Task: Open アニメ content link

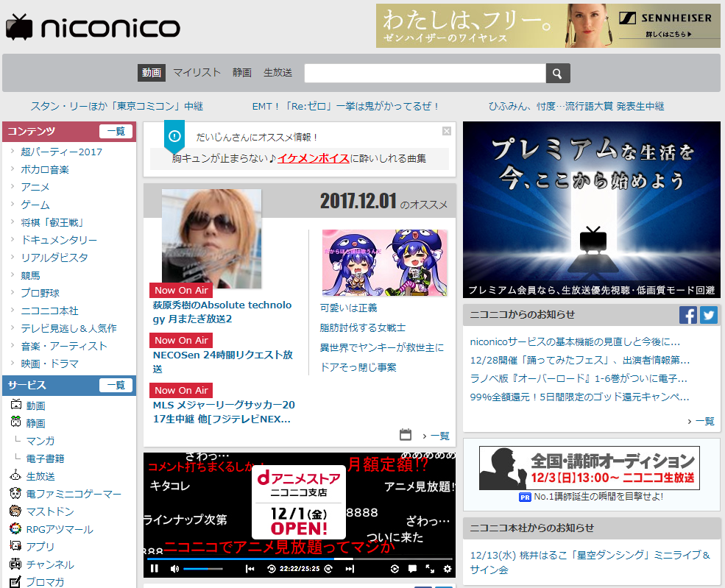Action: [35, 187]
